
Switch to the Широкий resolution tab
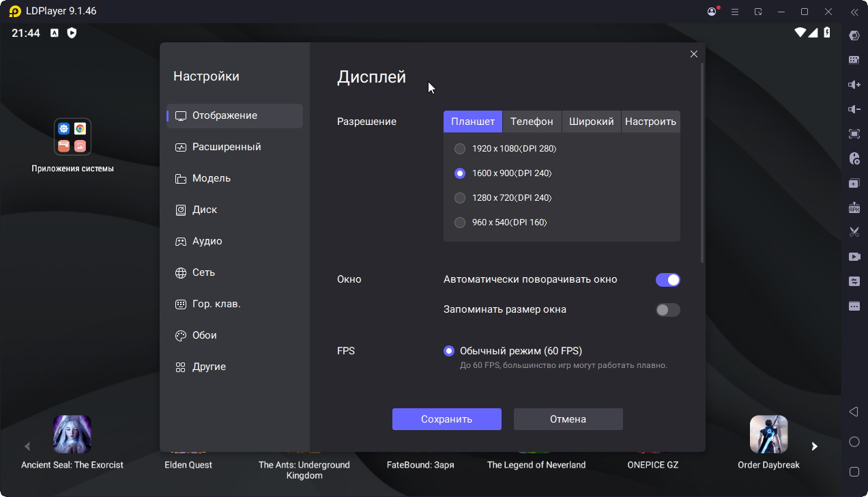592,122
